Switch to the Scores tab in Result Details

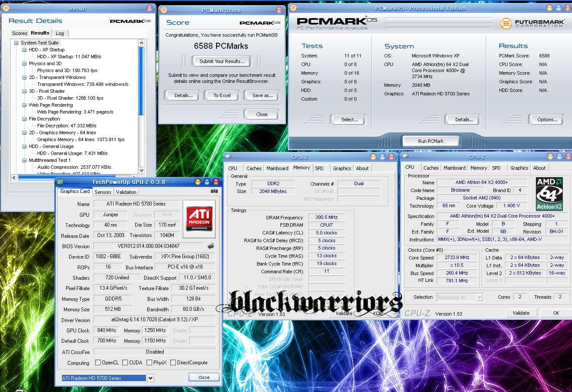[x=19, y=33]
